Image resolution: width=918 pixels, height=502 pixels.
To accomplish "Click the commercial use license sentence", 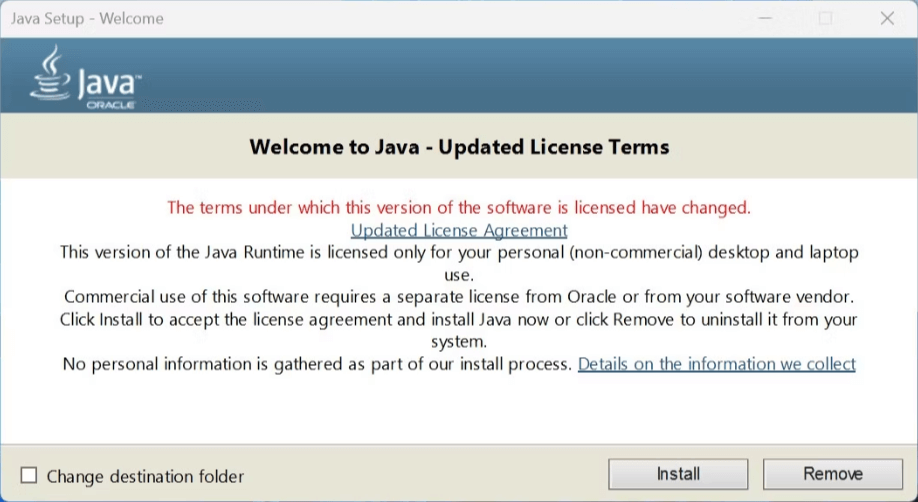I will tap(459, 298).
